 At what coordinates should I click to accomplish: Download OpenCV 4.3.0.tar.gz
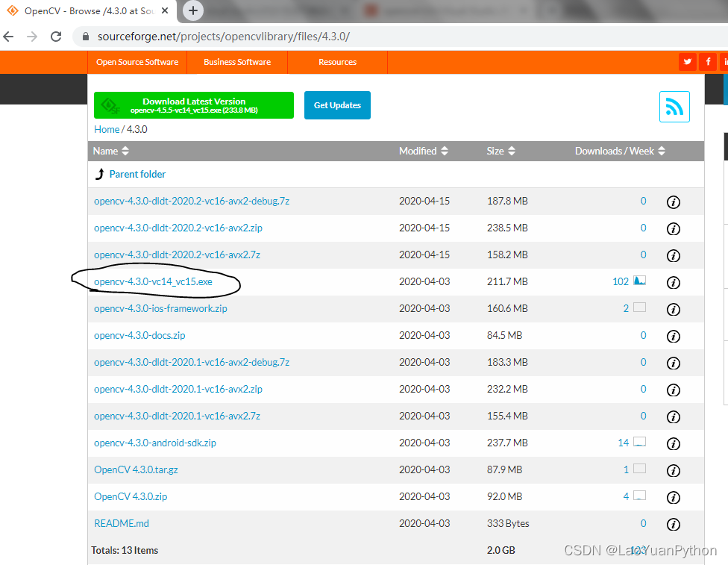coord(136,469)
